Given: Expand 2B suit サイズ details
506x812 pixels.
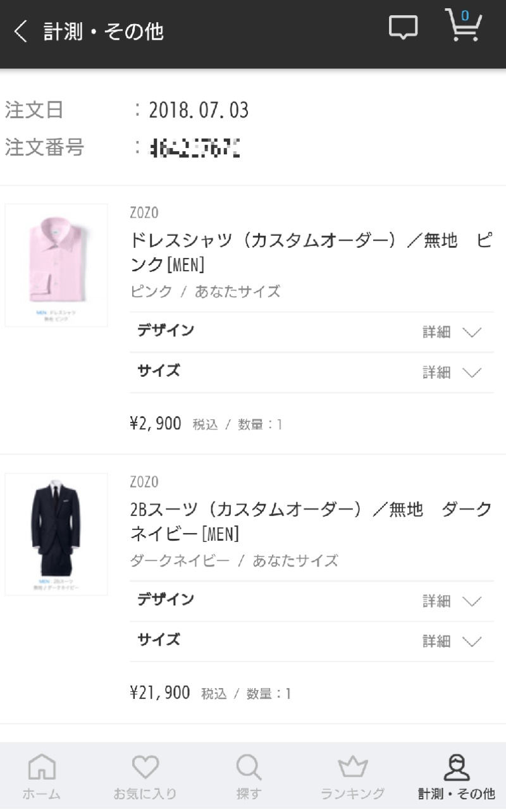Looking at the screenshot, I should point(452,641).
